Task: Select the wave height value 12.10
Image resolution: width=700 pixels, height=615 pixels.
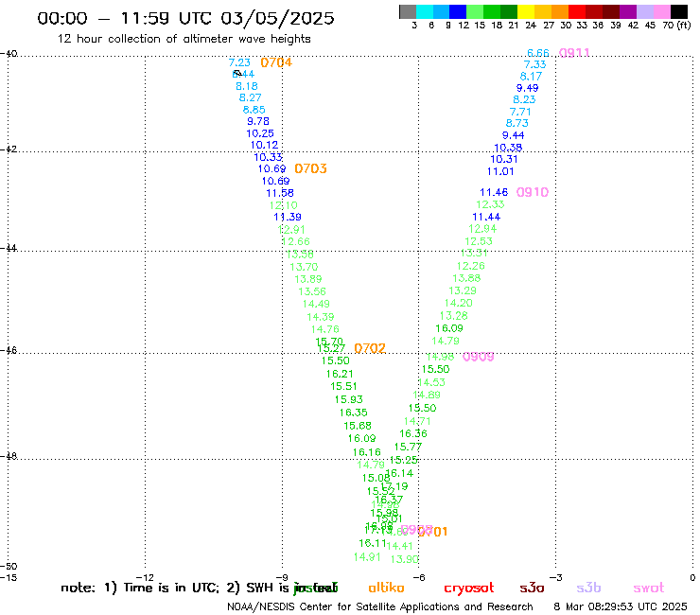Action: [x=284, y=205]
